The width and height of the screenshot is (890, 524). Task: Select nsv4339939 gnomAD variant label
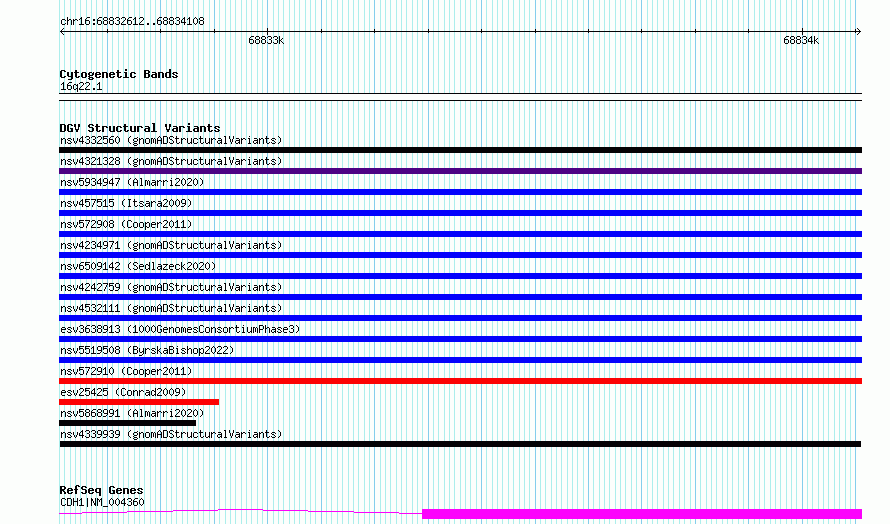(x=171, y=434)
